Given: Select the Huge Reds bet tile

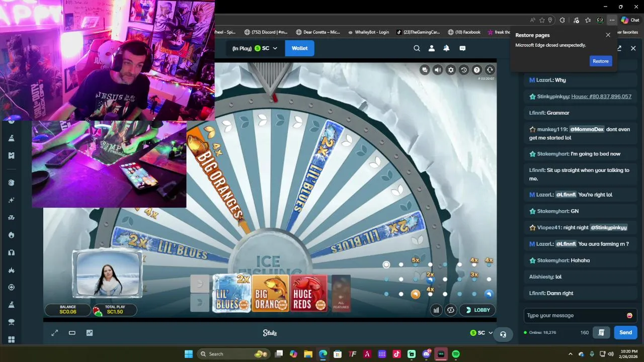Looking at the screenshot, I should (x=309, y=293).
